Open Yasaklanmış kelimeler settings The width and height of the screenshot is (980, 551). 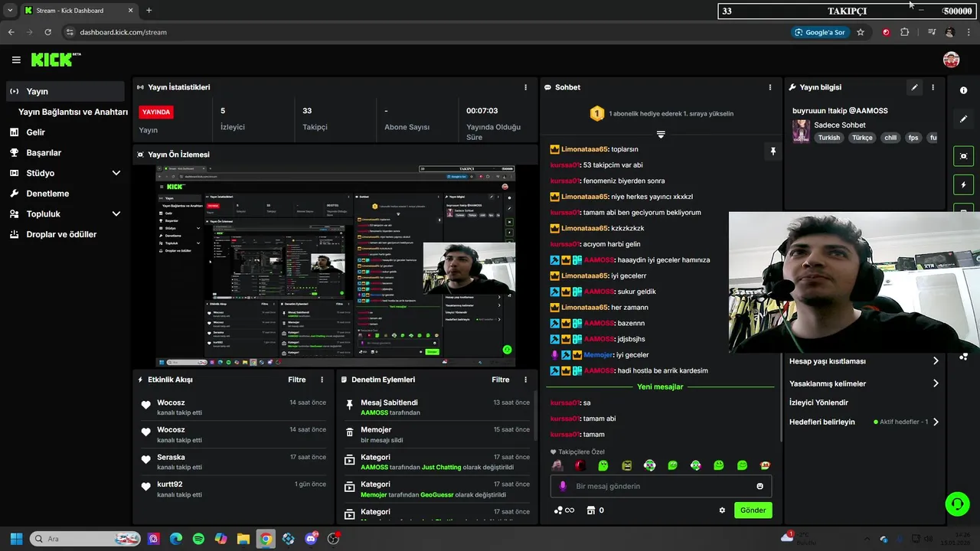coord(864,383)
